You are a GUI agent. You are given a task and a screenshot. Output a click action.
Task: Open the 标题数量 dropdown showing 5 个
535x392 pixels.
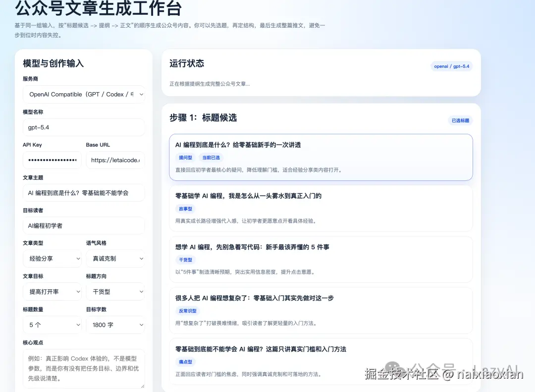(x=52, y=325)
